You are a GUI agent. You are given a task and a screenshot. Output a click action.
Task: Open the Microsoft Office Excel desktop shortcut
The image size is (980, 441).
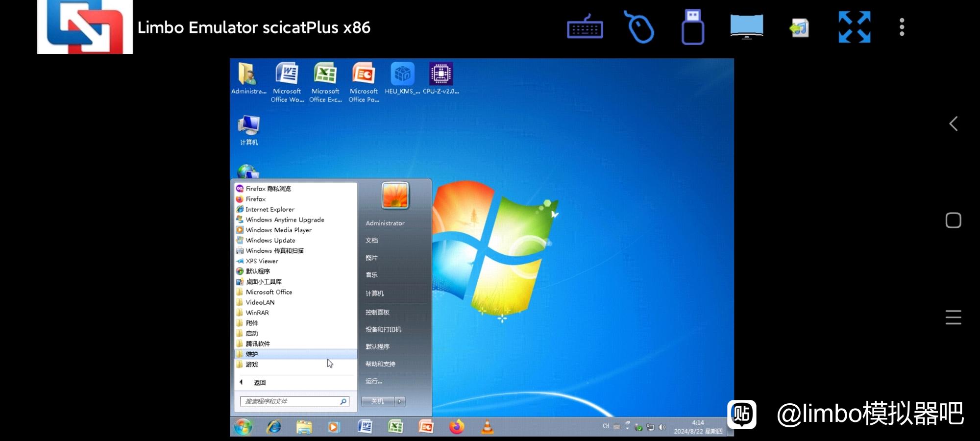(x=325, y=82)
